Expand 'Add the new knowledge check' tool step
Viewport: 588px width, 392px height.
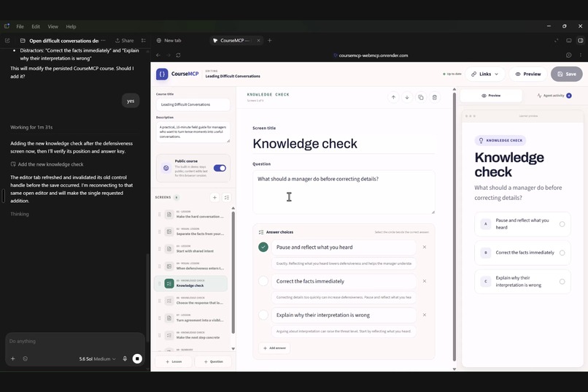click(47, 164)
